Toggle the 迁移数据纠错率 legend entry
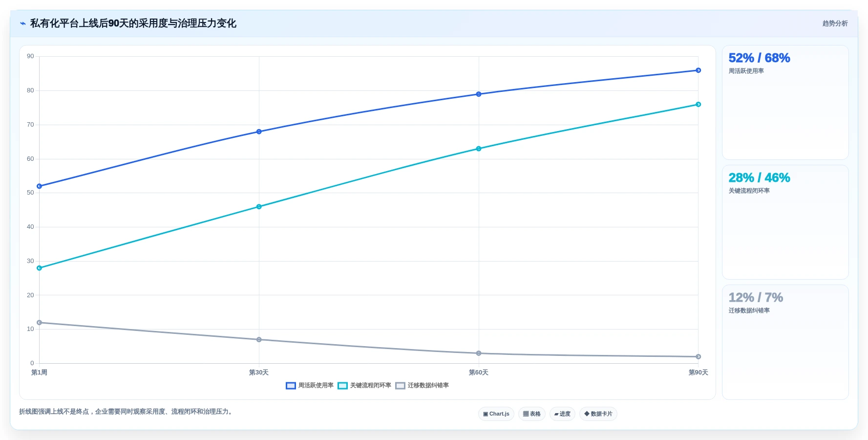 pos(422,386)
